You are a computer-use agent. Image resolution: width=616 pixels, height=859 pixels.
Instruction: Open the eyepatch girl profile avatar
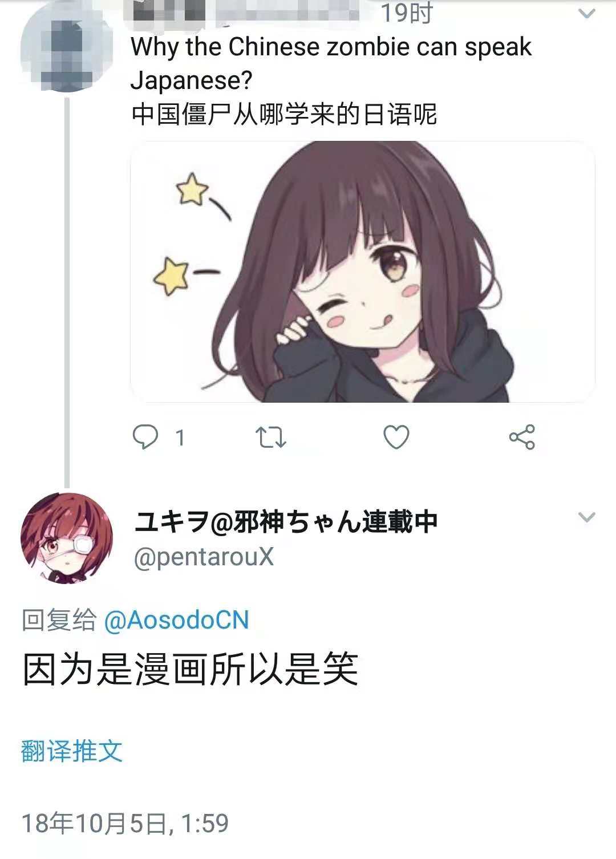pos(67,538)
